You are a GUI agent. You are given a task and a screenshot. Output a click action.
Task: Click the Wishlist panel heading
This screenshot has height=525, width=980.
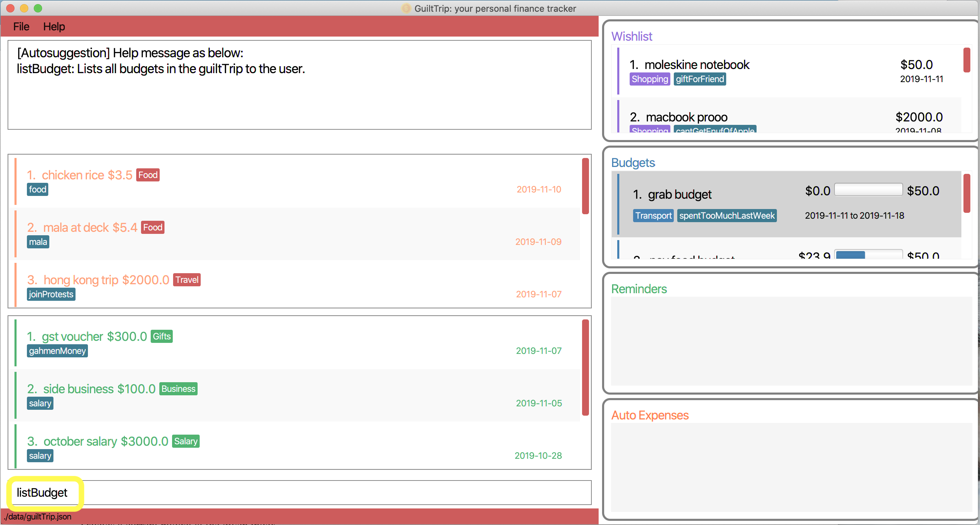(631, 37)
